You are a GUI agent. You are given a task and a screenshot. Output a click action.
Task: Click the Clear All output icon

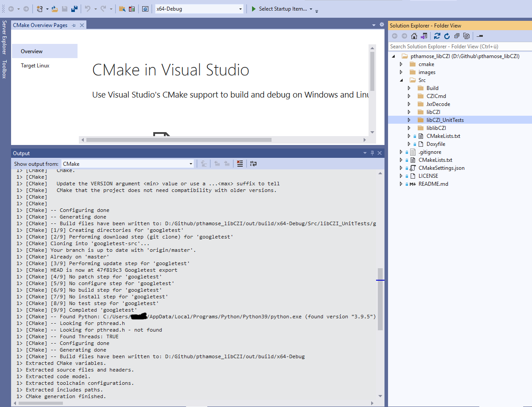pos(240,164)
